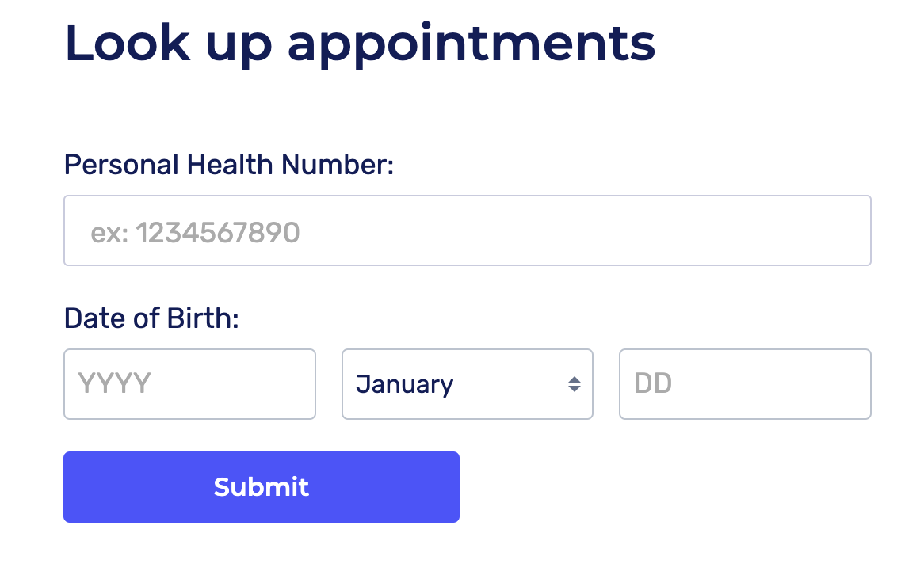The width and height of the screenshot is (924, 575).
Task: Click the Submit button
Action: point(261,487)
